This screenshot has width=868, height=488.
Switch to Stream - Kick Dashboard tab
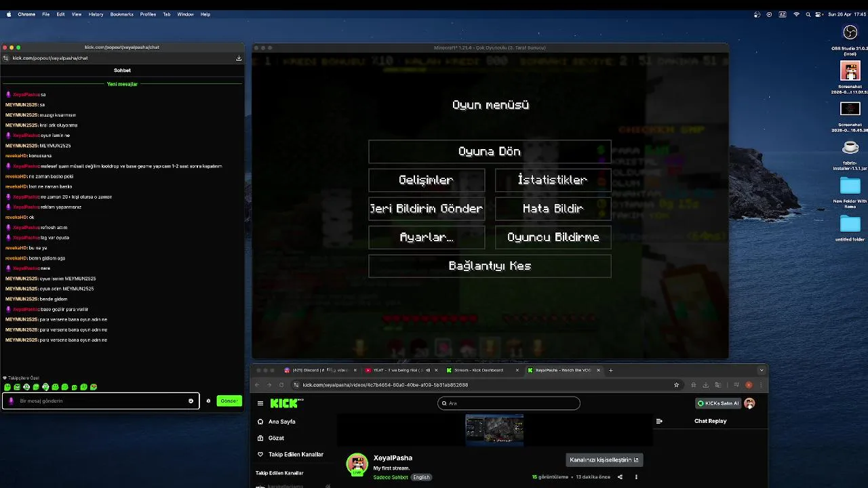(x=481, y=370)
